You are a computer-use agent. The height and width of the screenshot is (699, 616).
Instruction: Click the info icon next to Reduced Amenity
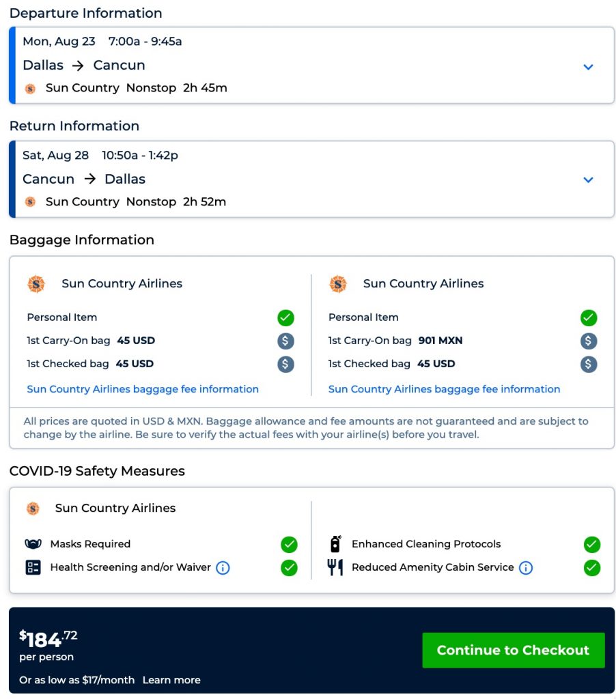click(x=525, y=567)
